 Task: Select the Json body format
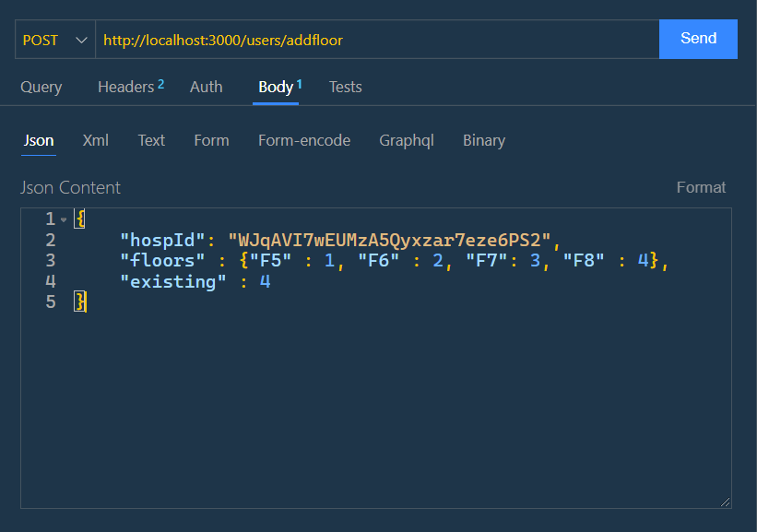[x=38, y=140]
